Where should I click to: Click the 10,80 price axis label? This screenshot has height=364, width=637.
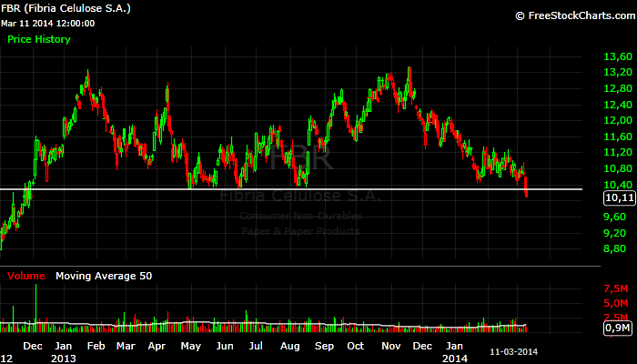click(618, 168)
